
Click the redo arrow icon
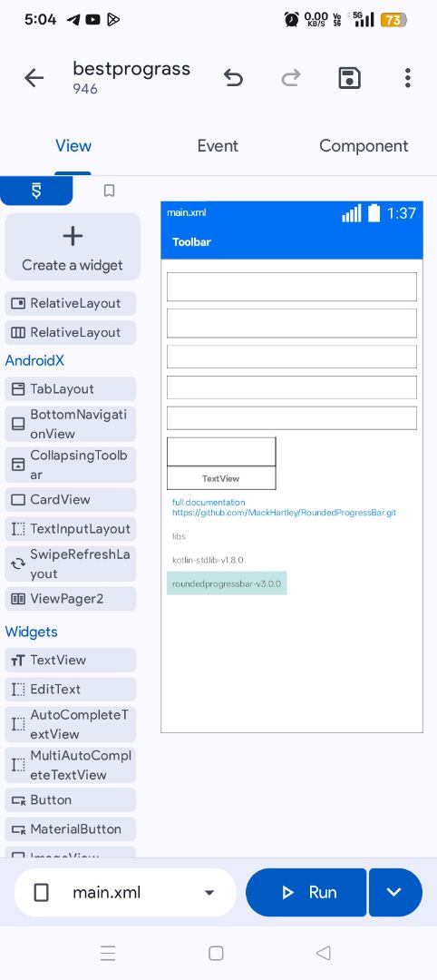290,78
